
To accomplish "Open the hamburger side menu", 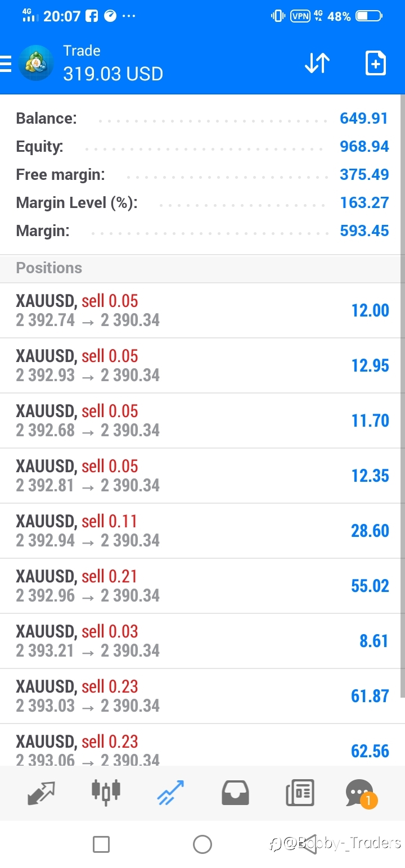I will coord(5,64).
